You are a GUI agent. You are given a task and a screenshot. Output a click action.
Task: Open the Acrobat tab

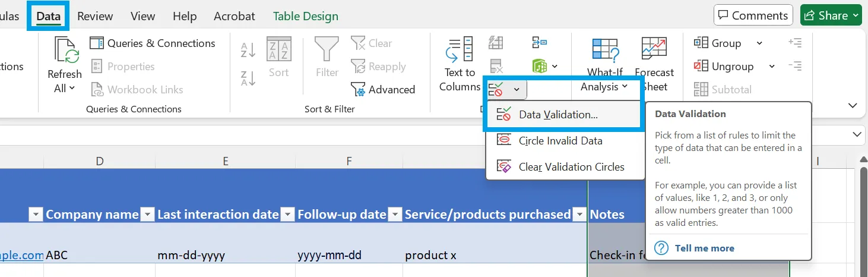(x=235, y=16)
